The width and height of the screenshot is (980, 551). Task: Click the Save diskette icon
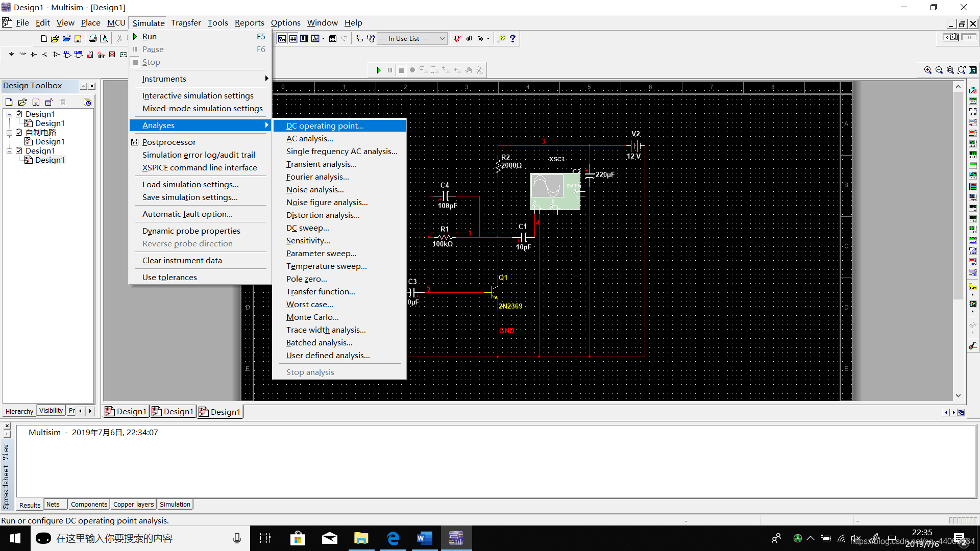(x=78, y=39)
